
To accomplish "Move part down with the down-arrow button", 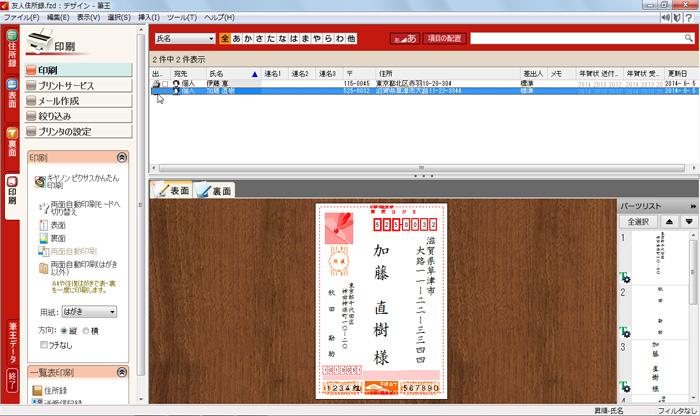I will (688, 221).
